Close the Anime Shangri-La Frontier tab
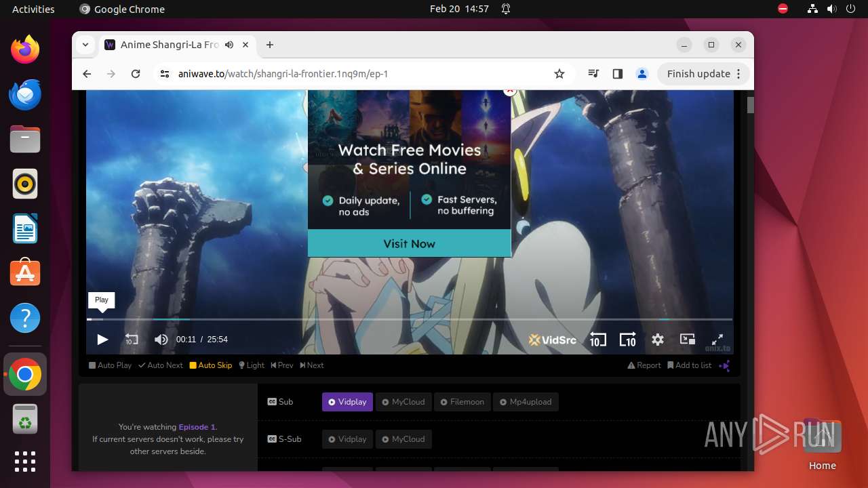Viewport: 868px width, 488px height. tap(245, 45)
